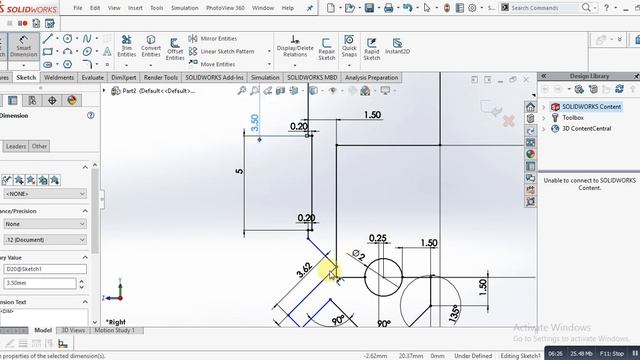
Task: Open the .12 (Document) precision dropdown
Action: (45, 240)
